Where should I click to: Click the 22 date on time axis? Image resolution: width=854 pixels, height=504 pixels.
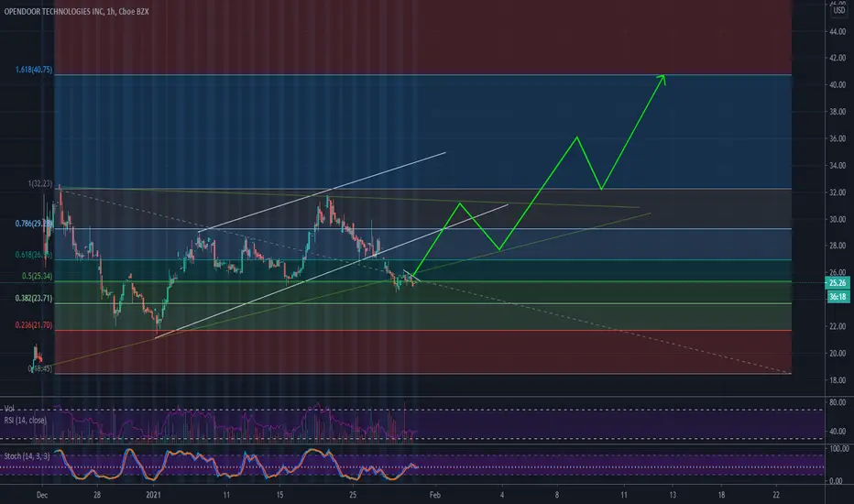coord(776,495)
